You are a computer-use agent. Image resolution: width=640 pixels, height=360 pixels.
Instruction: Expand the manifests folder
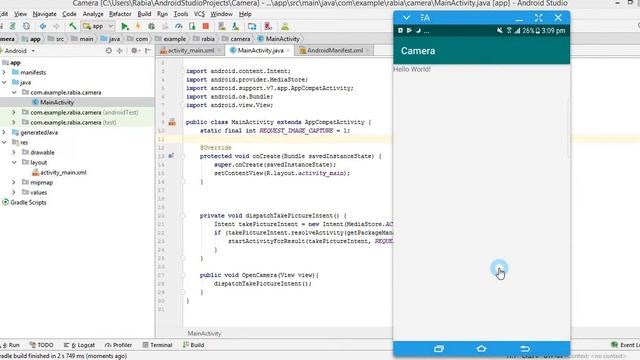click(4, 72)
